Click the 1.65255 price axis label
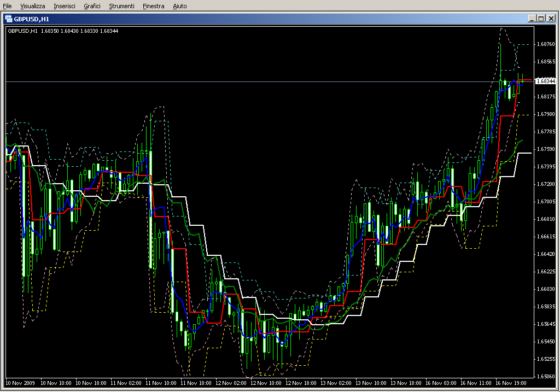Screen dimensions: 560x392 coord(546,359)
